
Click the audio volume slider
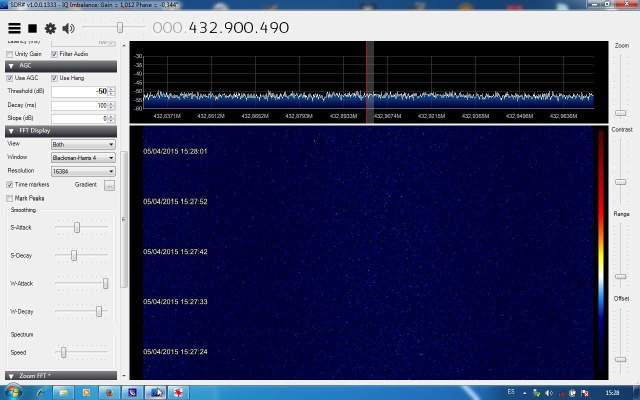coord(120,27)
